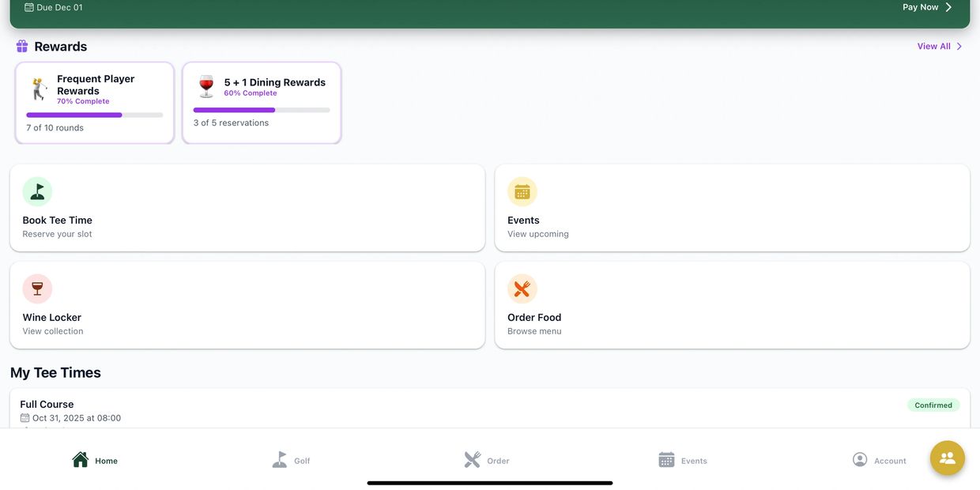
Task: Open the Account tab
Action: tap(879, 460)
